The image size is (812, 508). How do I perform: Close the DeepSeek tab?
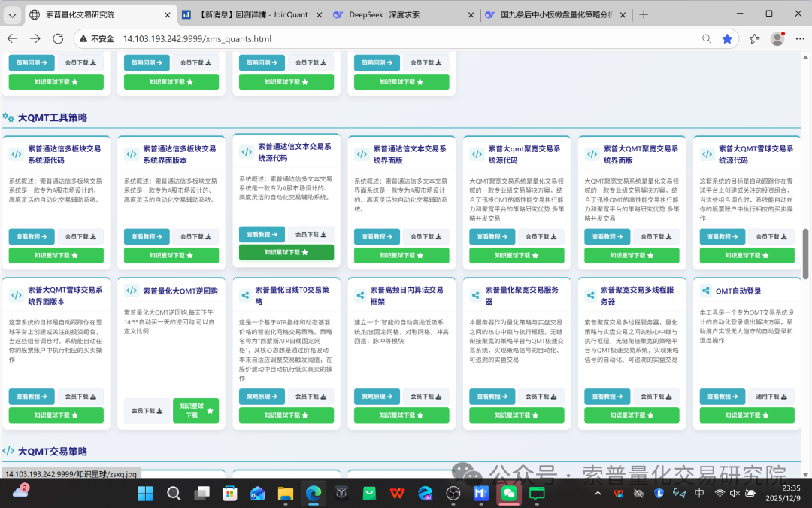point(471,15)
